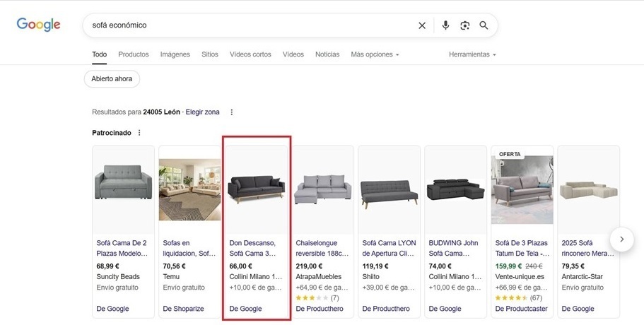Screen dimensions: 644x325
Task: Open the three-dot menu beside Elegir zona
Action: click(x=231, y=112)
